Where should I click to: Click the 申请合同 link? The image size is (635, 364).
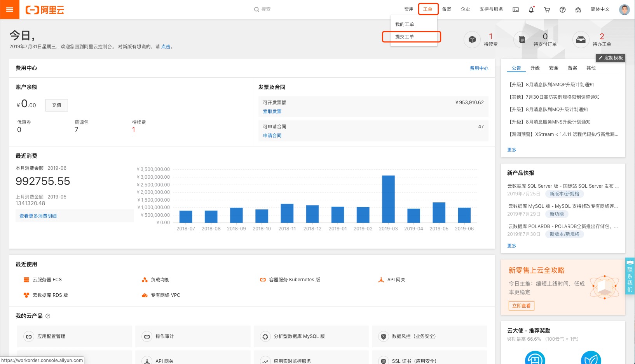(x=272, y=136)
